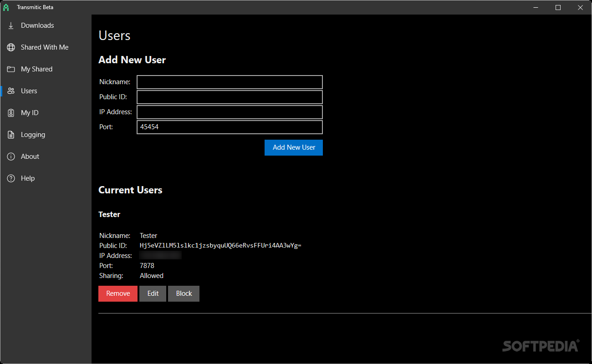The height and width of the screenshot is (364, 592).
Task: Switch to Logging view
Action: (46, 135)
